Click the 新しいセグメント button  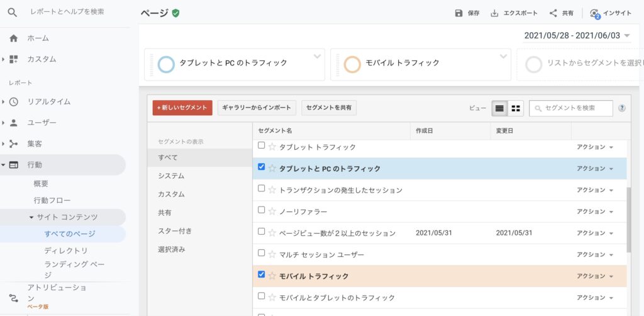(x=182, y=108)
